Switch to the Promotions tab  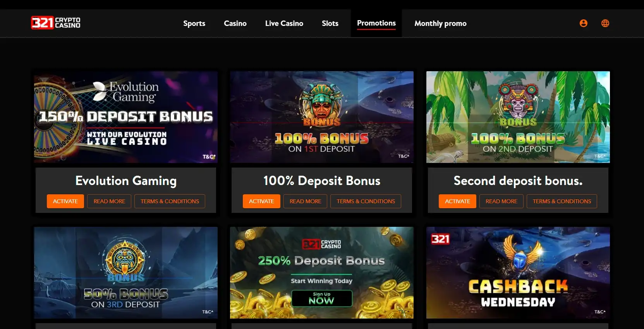(x=376, y=23)
